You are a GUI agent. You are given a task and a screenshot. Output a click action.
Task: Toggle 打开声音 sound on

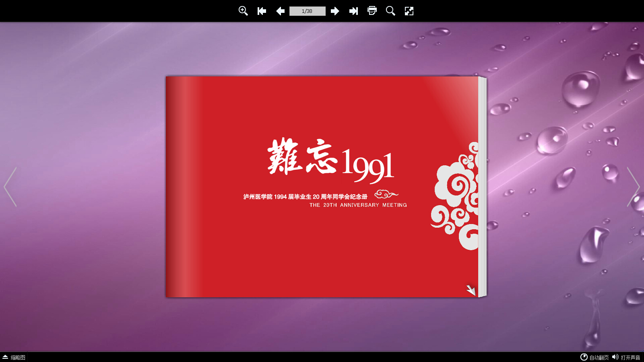626,357
